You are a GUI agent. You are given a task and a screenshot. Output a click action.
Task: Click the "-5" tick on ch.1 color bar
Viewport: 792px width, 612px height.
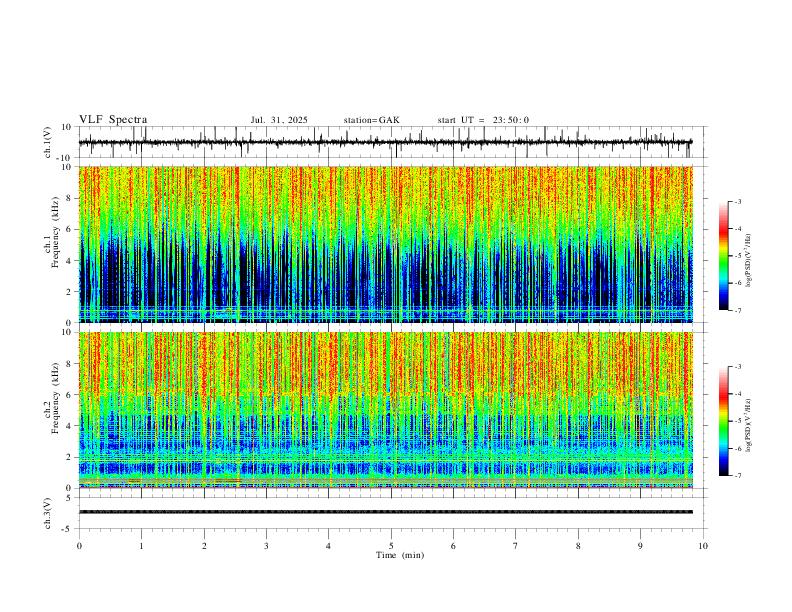[738, 256]
